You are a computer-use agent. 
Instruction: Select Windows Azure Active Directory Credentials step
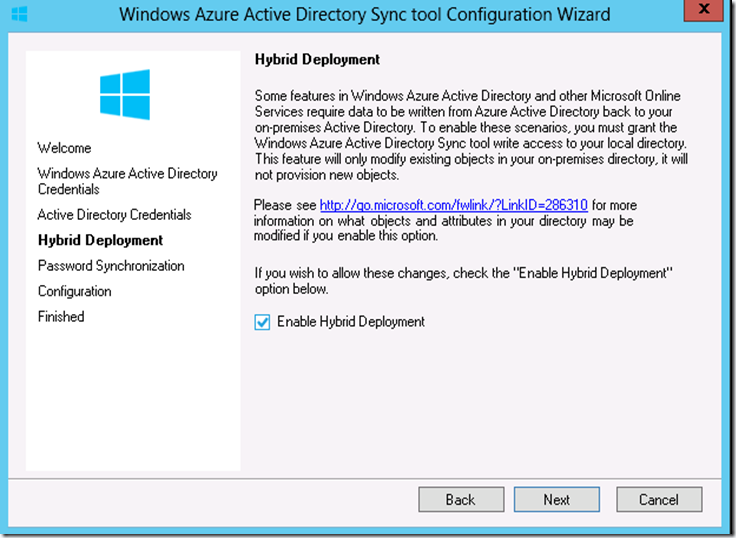(x=128, y=181)
